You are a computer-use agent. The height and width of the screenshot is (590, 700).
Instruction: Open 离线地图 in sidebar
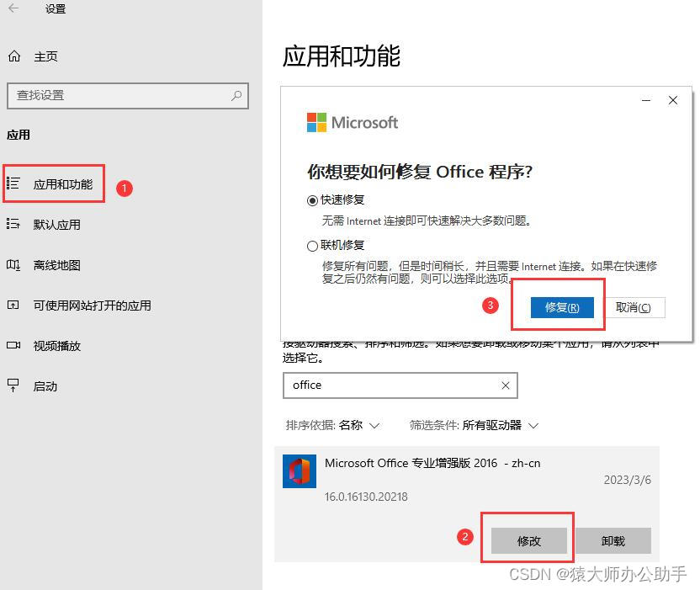tap(56, 265)
